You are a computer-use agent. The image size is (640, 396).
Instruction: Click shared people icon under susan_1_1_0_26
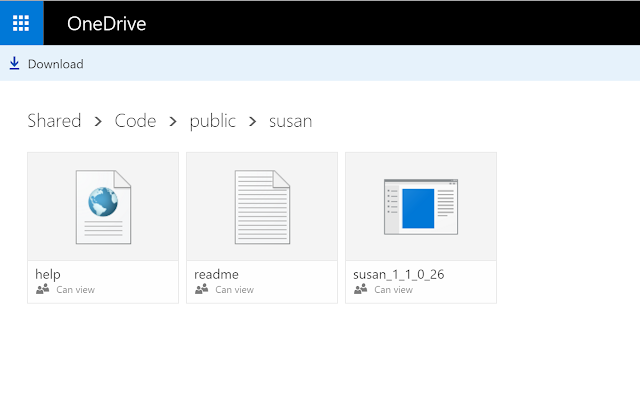(360, 289)
